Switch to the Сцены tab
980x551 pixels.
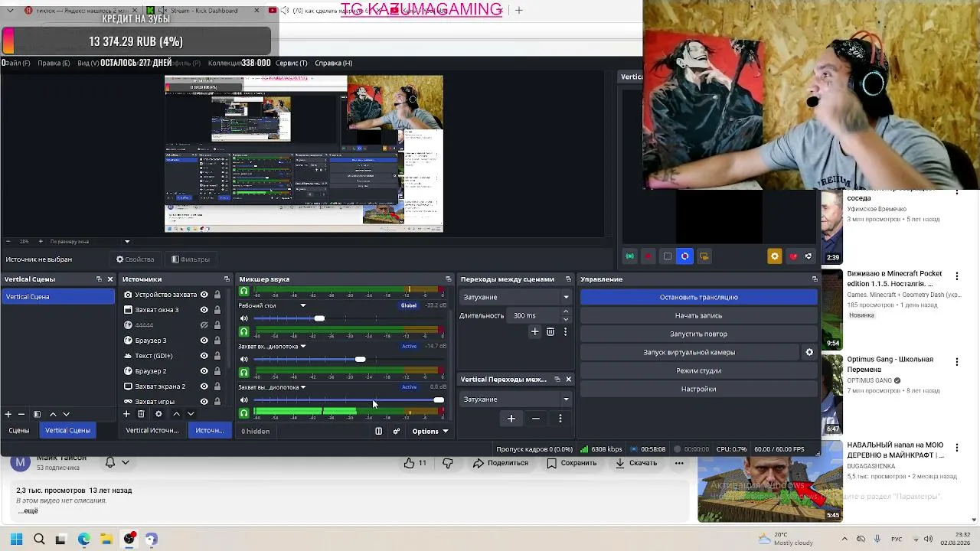coord(19,431)
